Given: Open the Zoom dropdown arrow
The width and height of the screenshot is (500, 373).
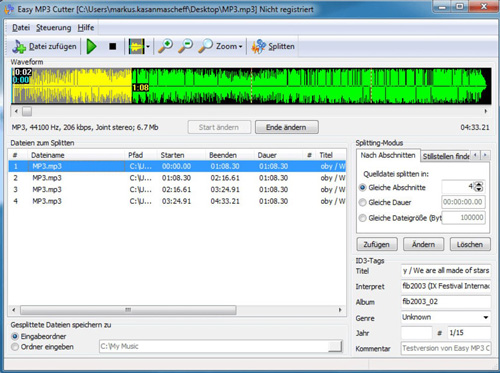Looking at the screenshot, I should coord(240,47).
